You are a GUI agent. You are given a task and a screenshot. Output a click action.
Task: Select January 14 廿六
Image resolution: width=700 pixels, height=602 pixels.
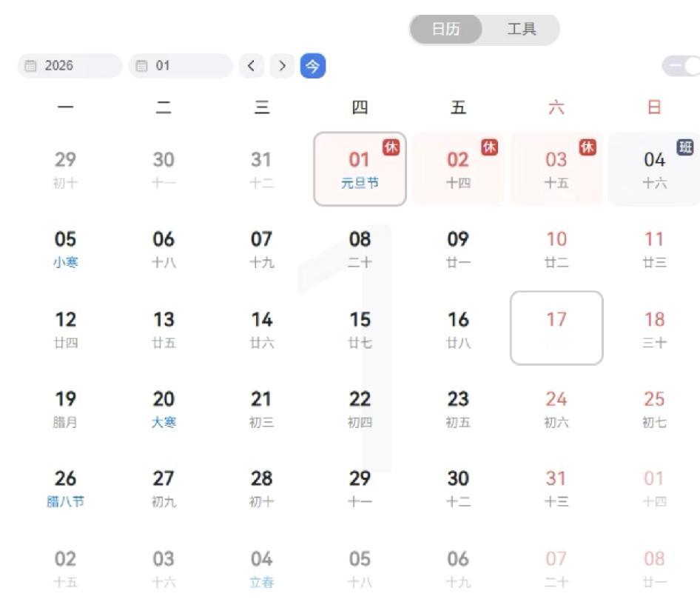click(x=262, y=329)
